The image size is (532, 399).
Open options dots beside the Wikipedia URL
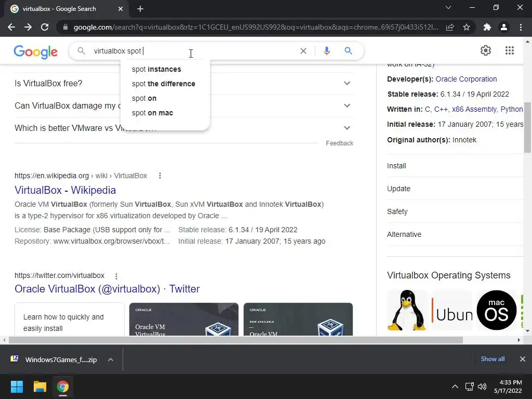pos(160,176)
